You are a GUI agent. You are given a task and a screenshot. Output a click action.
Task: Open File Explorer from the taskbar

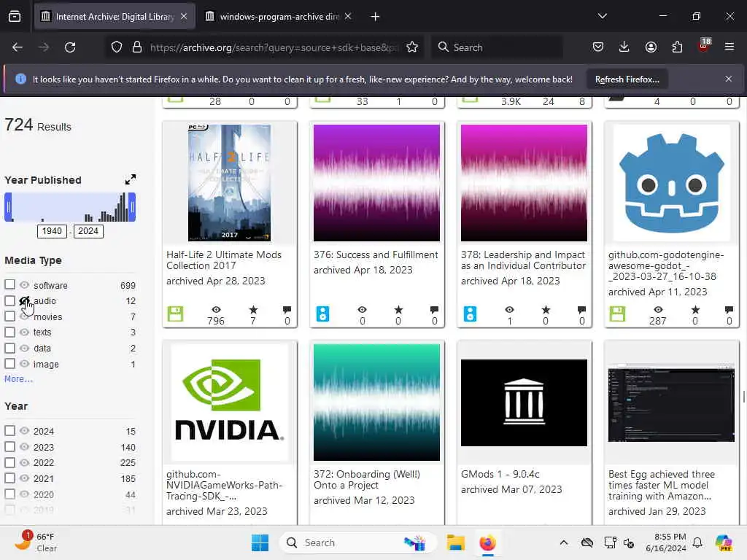click(x=455, y=542)
